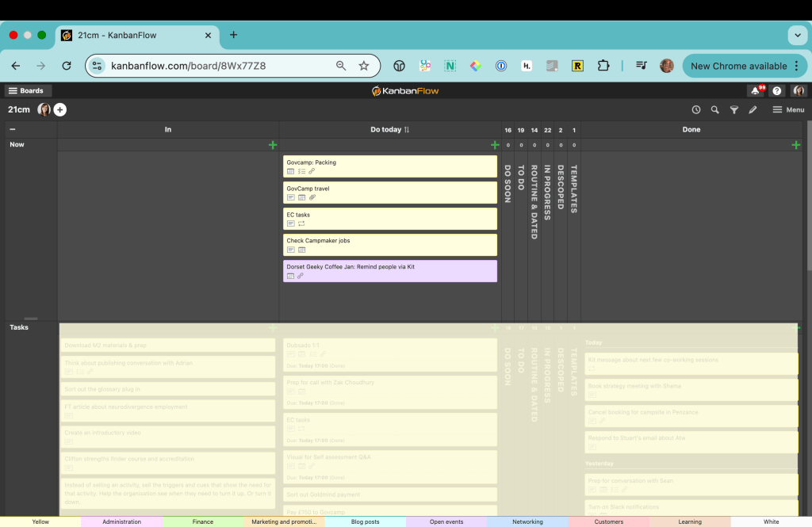Open the Menu at top right
Screen dimensions: 812x527
787,109
